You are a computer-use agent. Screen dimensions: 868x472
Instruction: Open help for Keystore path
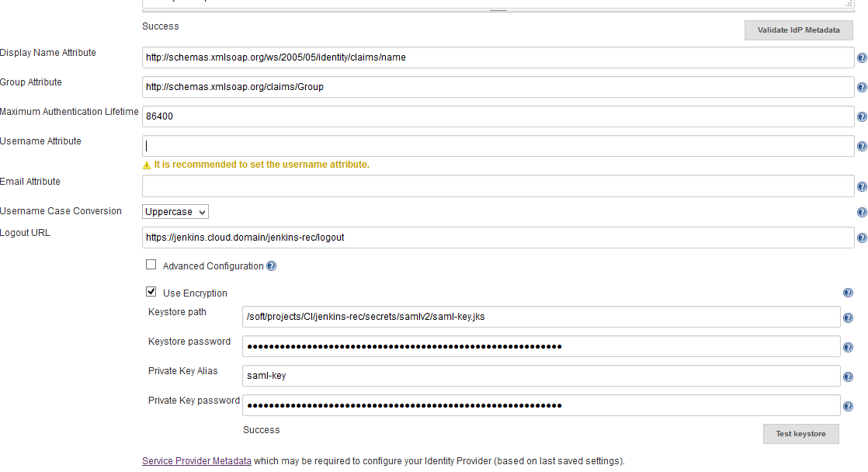pos(848,318)
